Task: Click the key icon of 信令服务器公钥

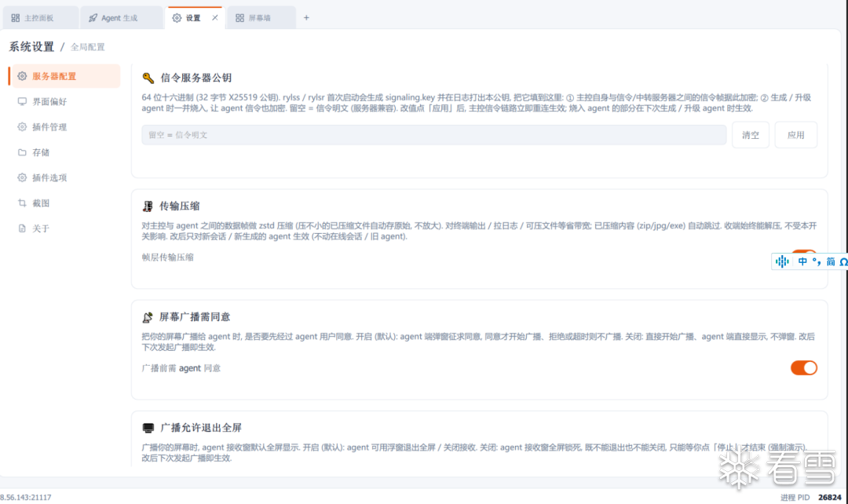Action: pos(148,78)
